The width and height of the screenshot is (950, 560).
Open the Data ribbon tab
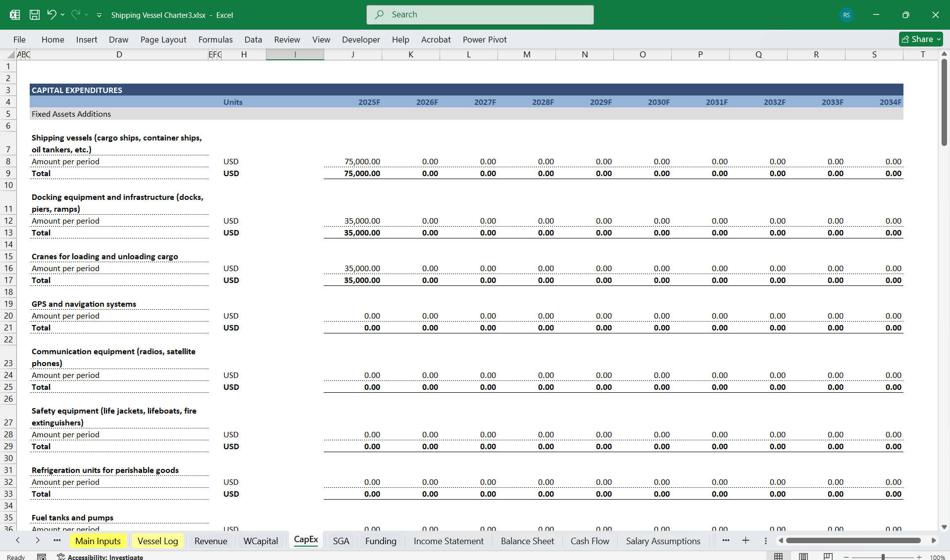tap(253, 40)
